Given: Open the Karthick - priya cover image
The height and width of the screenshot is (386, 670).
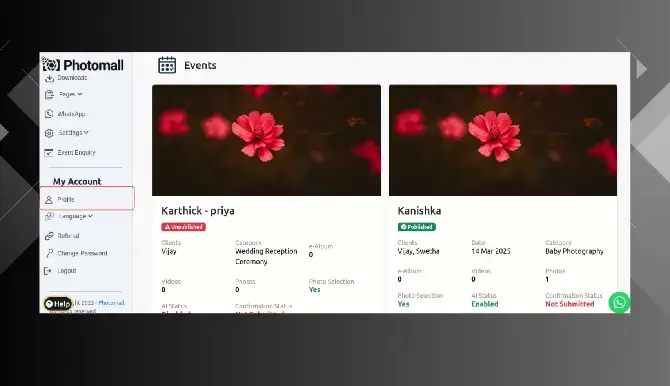Looking at the screenshot, I should point(266,140).
